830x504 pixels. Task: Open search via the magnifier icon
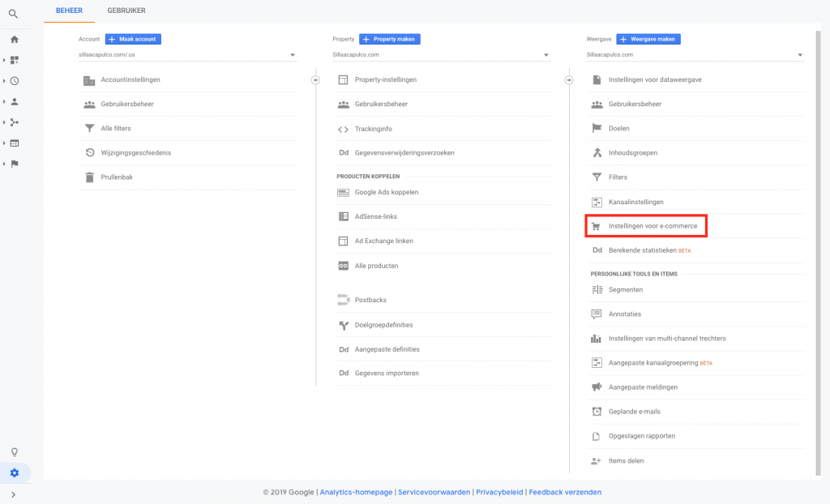pyautogui.click(x=13, y=14)
